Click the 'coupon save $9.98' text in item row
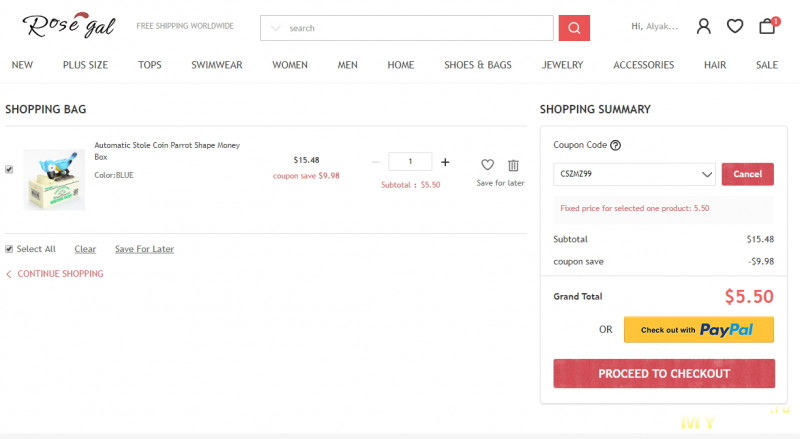This screenshot has height=439, width=800. (306, 176)
